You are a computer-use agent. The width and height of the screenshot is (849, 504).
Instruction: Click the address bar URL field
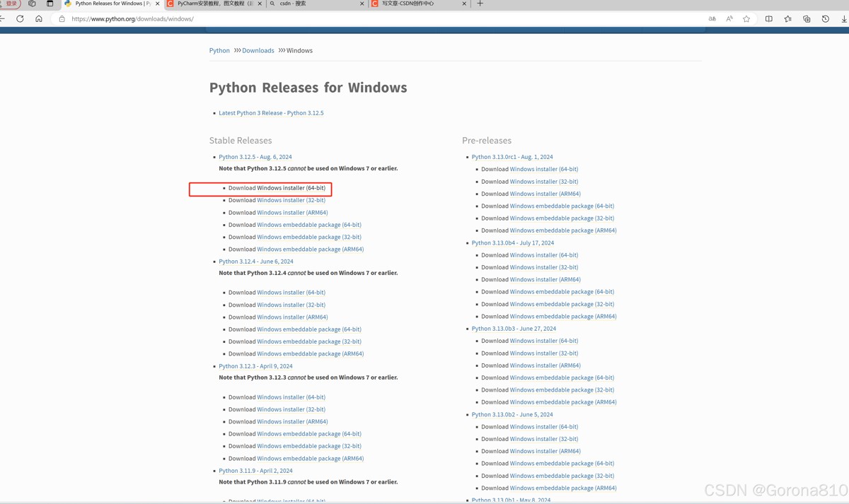(x=354, y=19)
